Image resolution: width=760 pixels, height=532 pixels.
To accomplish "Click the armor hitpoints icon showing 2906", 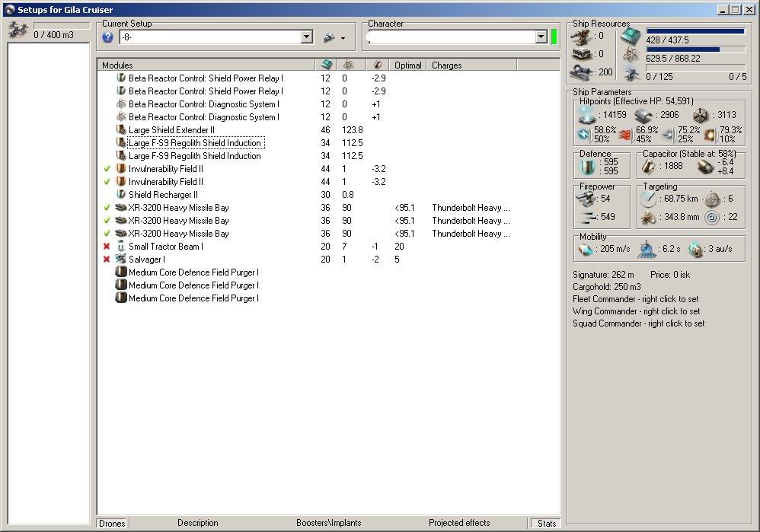I will pos(643,116).
